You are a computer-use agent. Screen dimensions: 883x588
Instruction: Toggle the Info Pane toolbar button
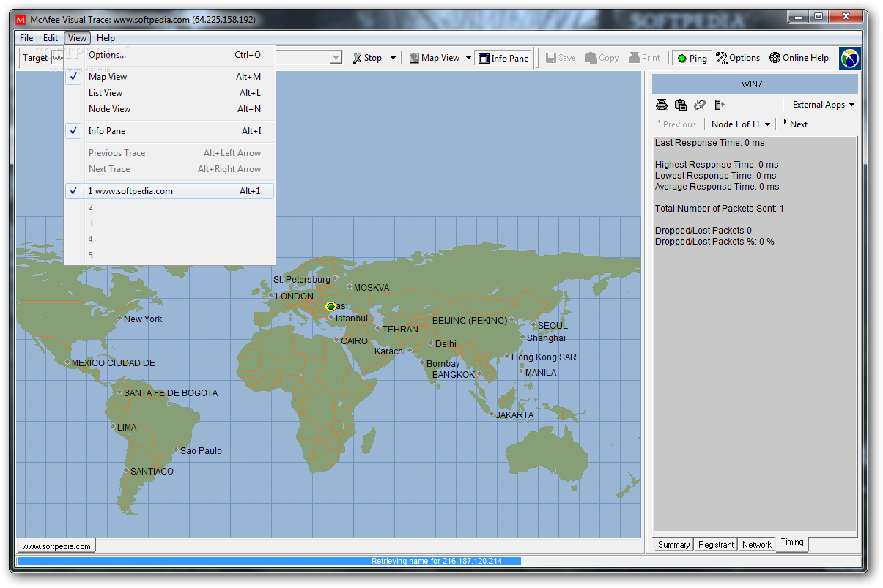coord(503,58)
